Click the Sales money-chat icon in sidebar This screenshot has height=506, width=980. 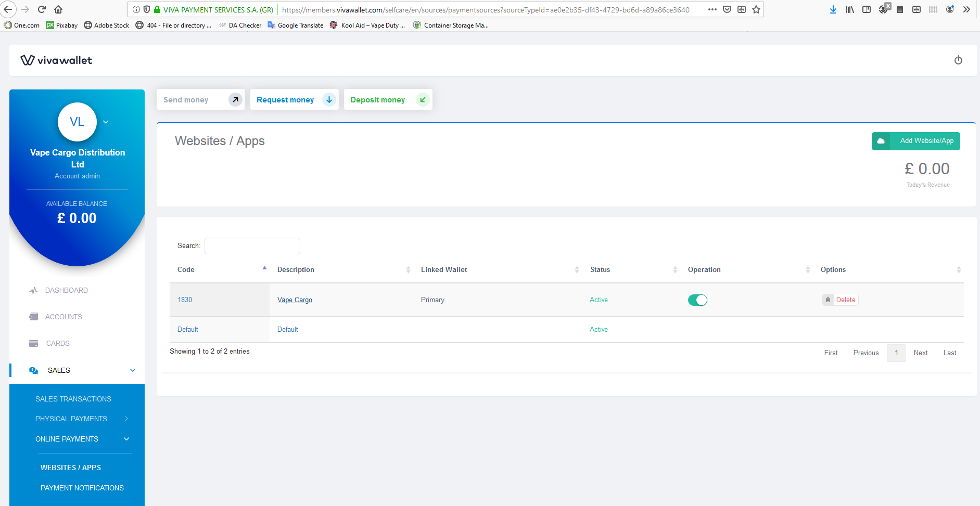[33, 370]
